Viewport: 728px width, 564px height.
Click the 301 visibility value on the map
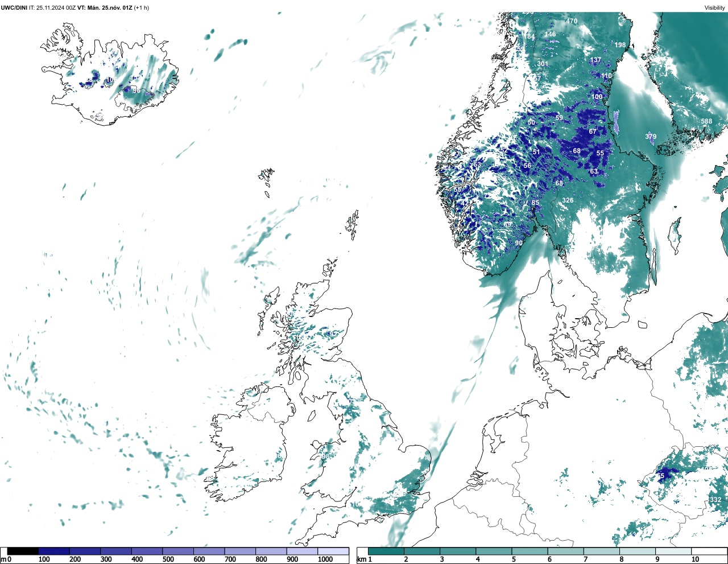coord(543,64)
